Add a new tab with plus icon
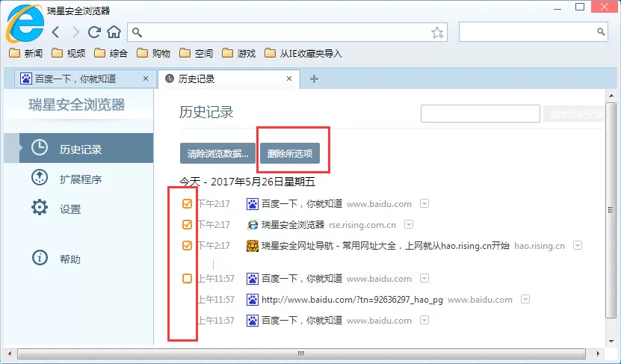 (314, 78)
